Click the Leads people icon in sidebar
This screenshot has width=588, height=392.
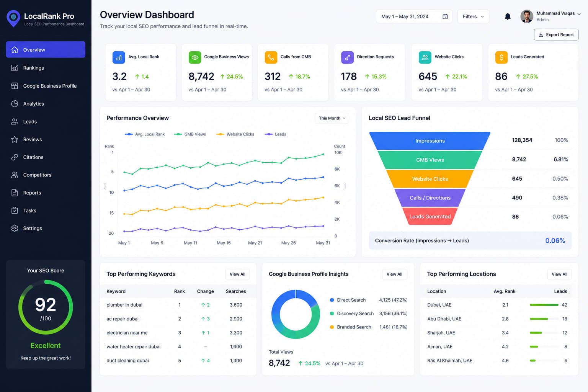point(15,121)
